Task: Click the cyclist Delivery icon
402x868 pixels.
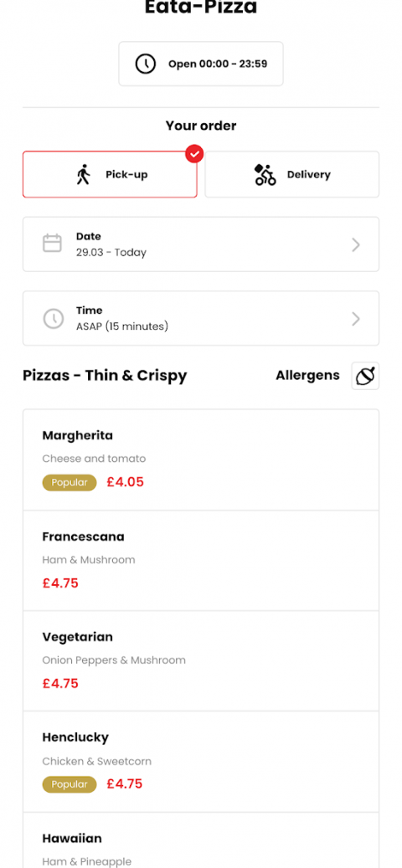Action: (265, 174)
